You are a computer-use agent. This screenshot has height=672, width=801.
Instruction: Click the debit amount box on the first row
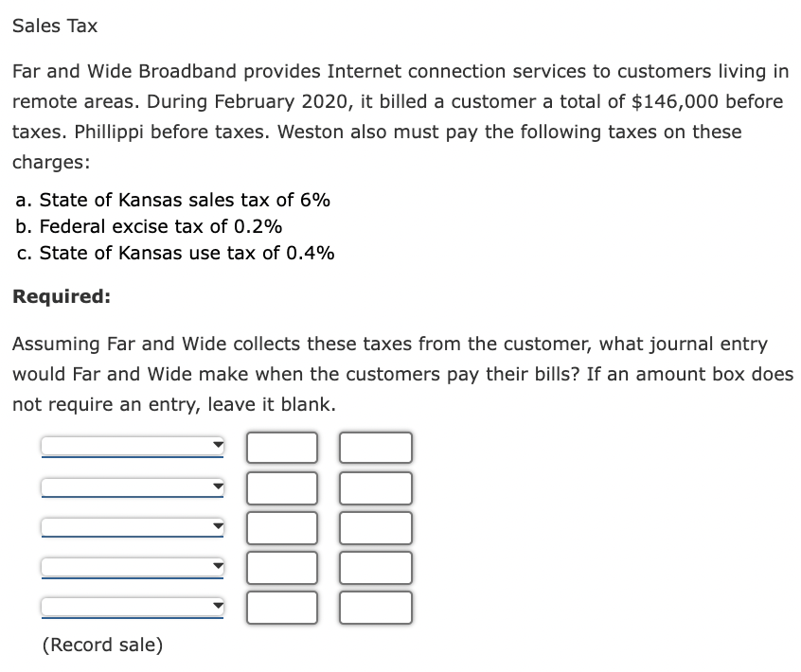click(x=281, y=446)
